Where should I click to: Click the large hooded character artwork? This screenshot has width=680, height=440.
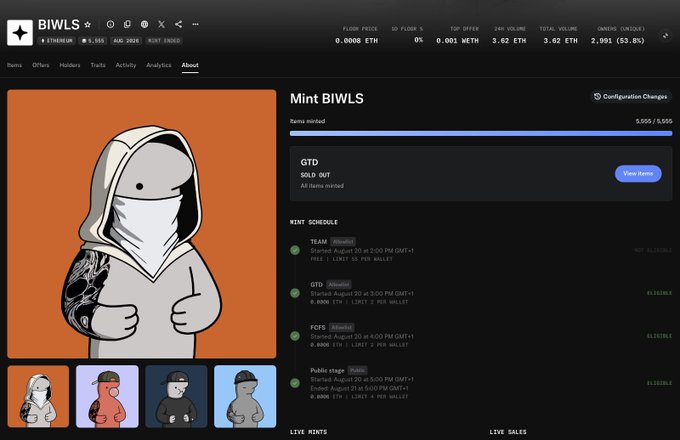[x=141, y=224]
